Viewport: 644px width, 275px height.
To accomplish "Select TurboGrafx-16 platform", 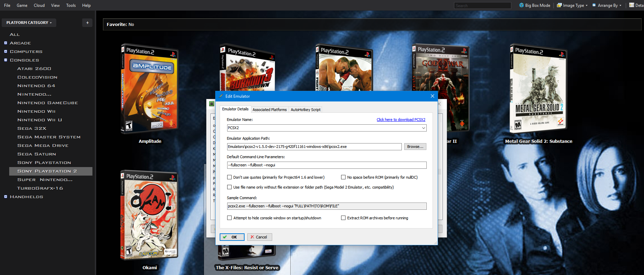I will (40, 188).
